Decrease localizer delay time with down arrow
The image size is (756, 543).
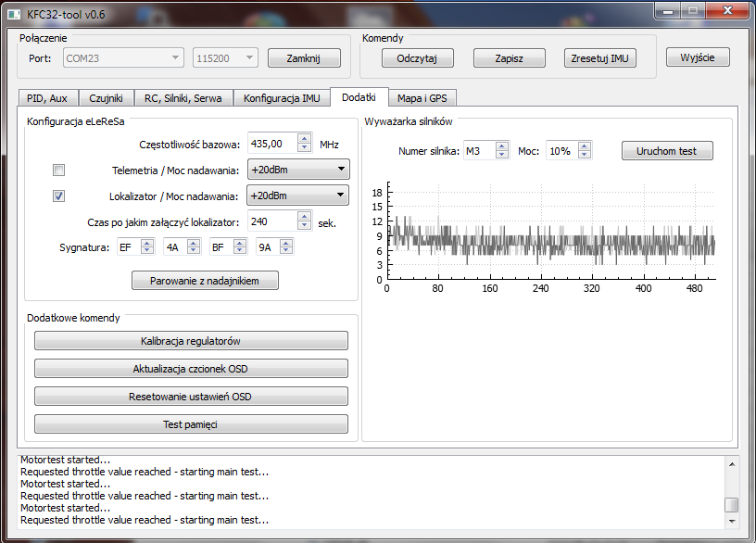pos(304,226)
